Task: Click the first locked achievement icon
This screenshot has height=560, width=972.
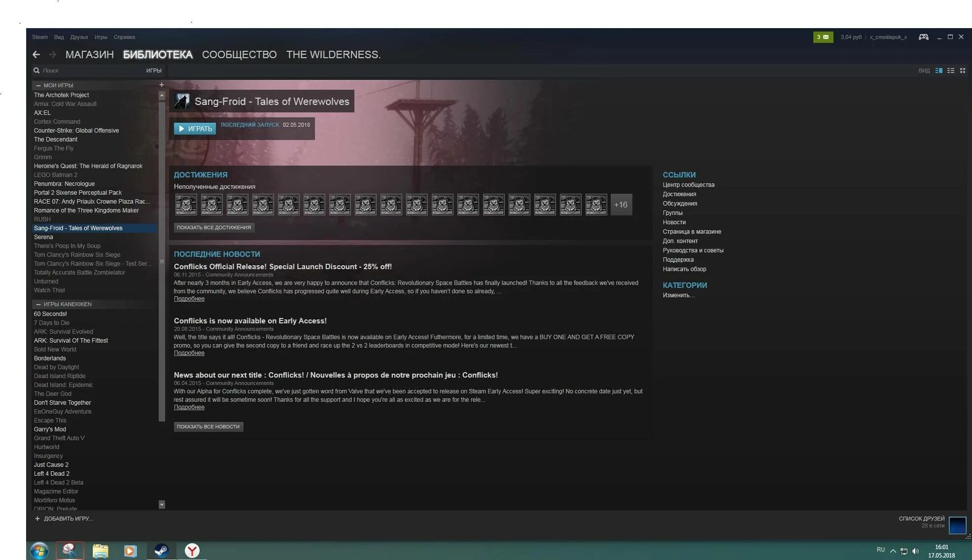Action: pyautogui.click(x=186, y=205)
